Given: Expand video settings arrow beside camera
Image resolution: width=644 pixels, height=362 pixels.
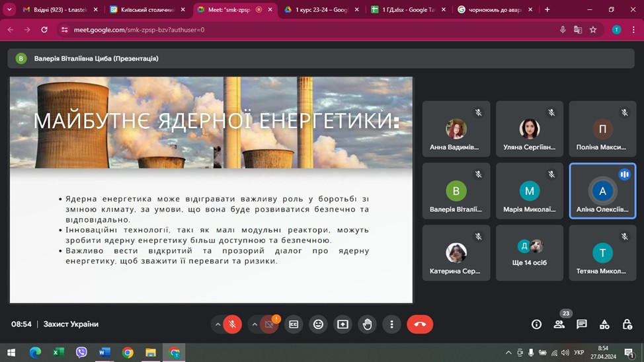Looking at the screenshot, I should click(255, 324).
